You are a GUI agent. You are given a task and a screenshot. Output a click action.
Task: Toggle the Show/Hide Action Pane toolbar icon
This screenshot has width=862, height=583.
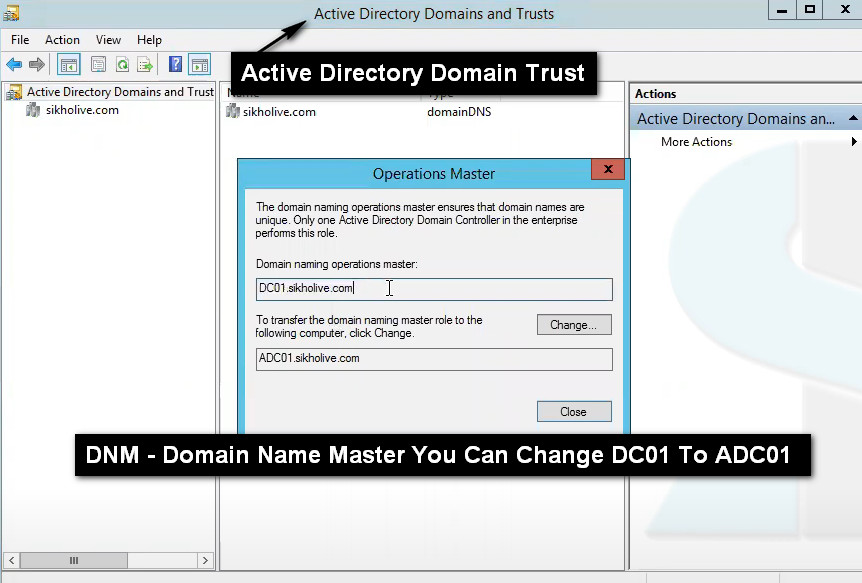point(200,65)
